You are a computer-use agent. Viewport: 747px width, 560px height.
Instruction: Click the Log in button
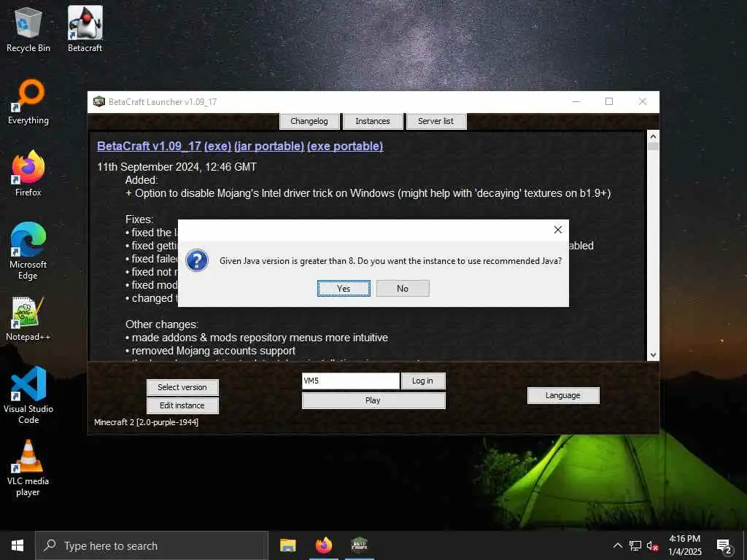tap(423, 381)
